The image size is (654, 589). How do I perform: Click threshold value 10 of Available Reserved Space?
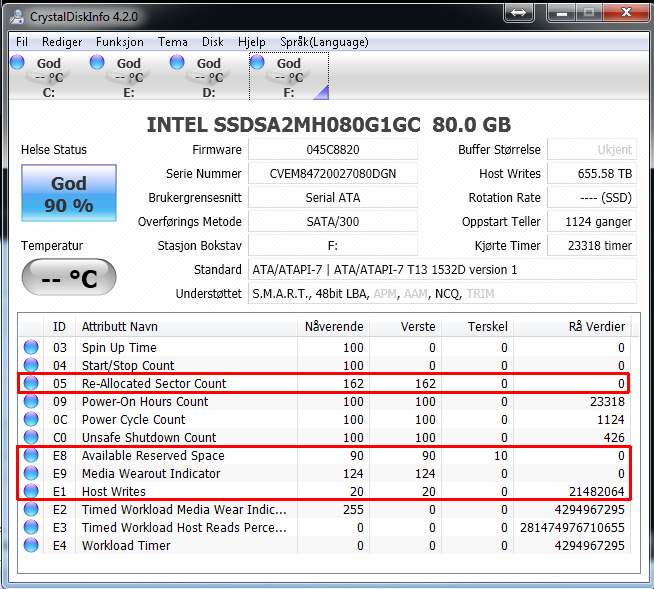pos(501,456)
